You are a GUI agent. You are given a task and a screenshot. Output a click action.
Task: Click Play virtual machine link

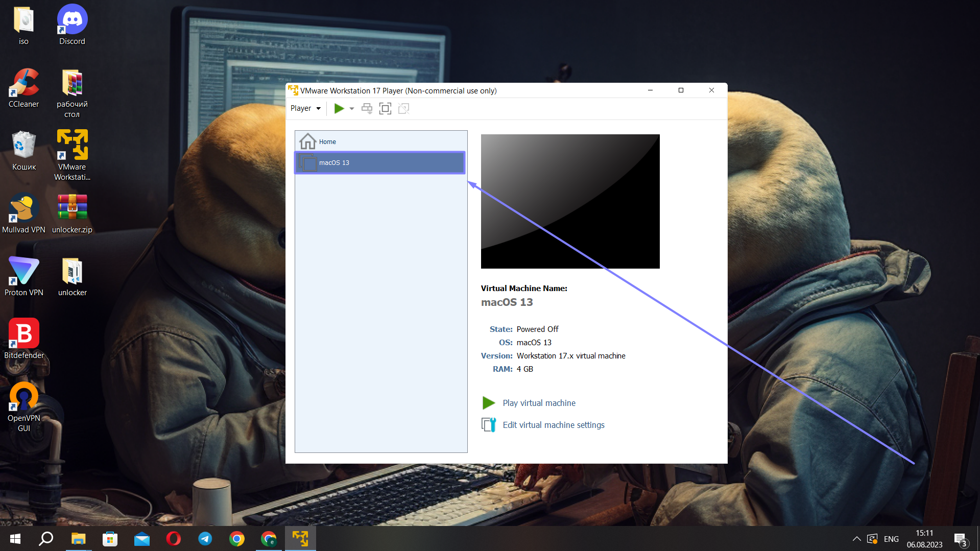539,403
